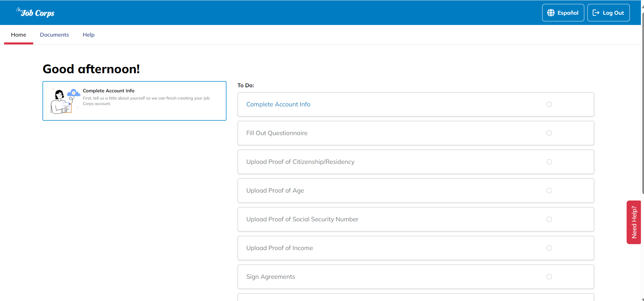Select Upload Proof of Citizenship/Residency item
This screenshot has height=301, width=644.
tap(416, 162)
